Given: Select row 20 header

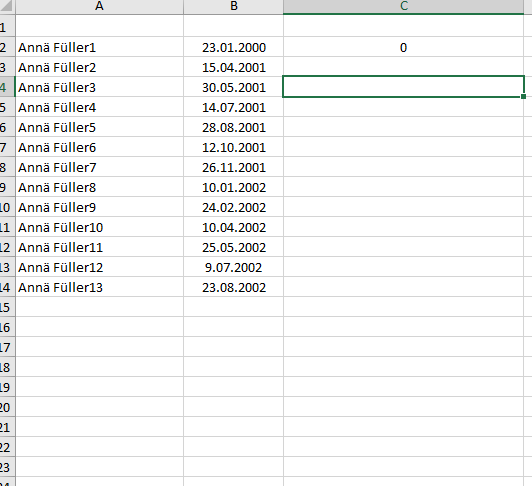Looking at the screenshot, I should [x=7, y=407].
